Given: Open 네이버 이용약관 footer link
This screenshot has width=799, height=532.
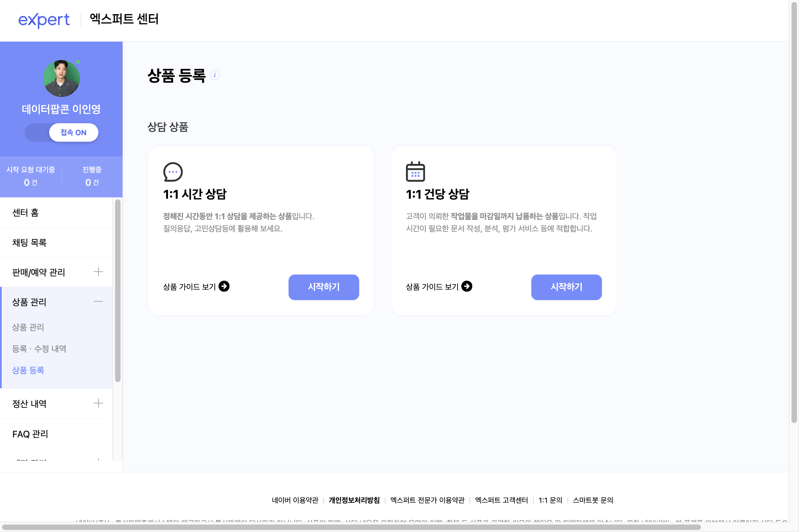Looking at the screenshot, I should [x=295, y=500].
